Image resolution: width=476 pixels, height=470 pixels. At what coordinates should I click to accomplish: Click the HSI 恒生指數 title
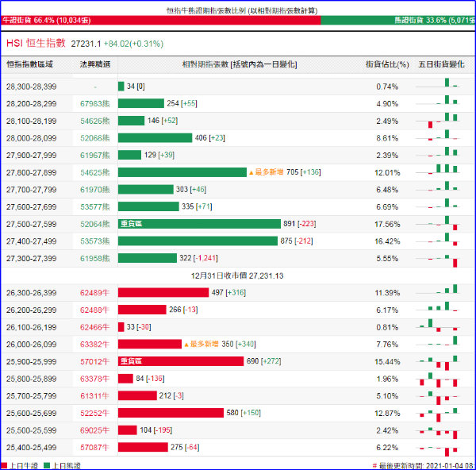pos(36,43)
